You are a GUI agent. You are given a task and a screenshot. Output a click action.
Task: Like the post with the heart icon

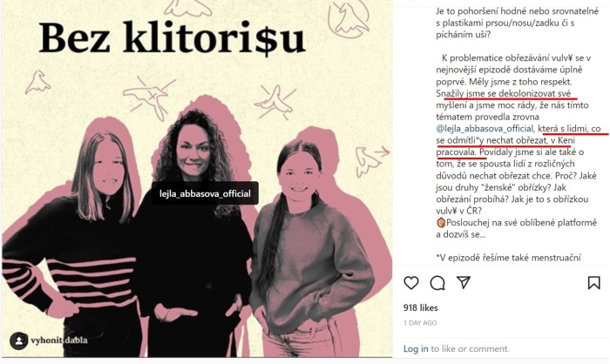click(411, 283)
